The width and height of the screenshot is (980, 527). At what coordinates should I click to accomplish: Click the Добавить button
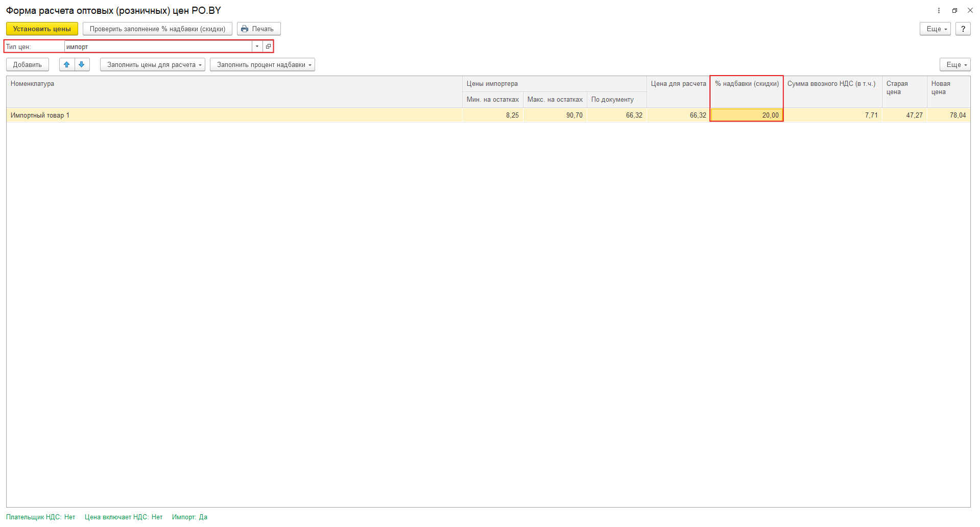coord(28,65)
